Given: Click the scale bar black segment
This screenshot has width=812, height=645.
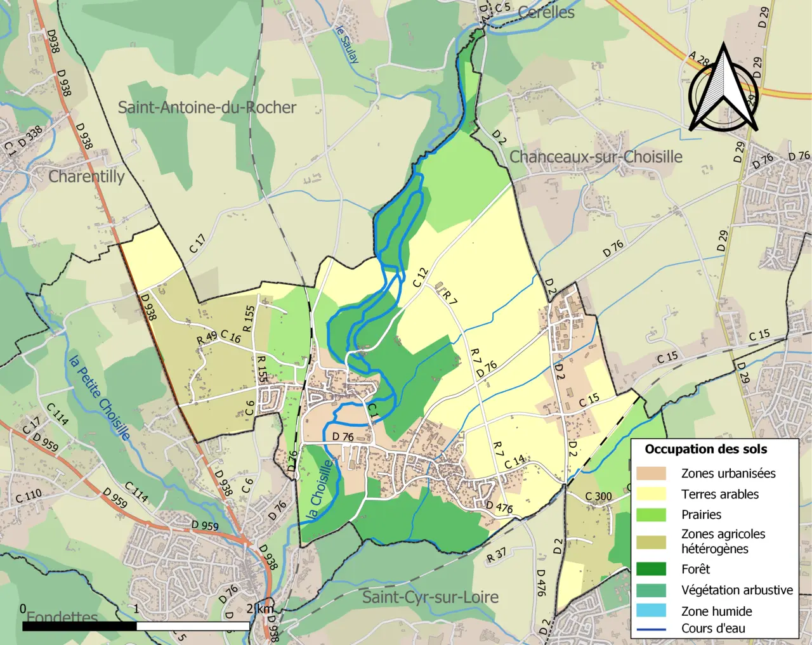Looking at the screenshot, I should (79, 626).
